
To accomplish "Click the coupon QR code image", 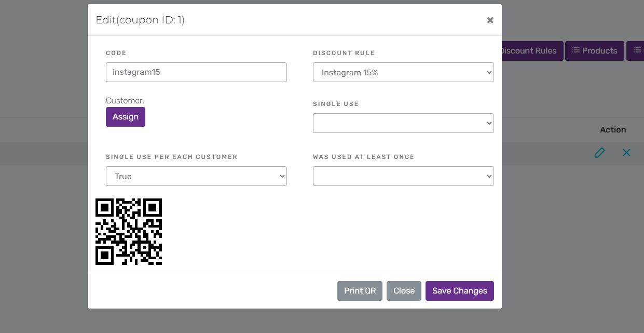I will (x=129, y=232).
